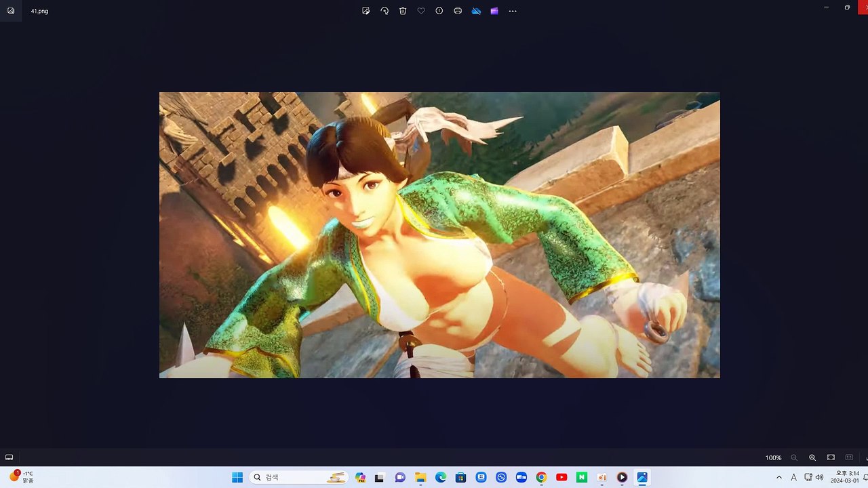Open the green Naver icon in the taskbar
The width and height of the screenshot is (868, 488).
582,477
